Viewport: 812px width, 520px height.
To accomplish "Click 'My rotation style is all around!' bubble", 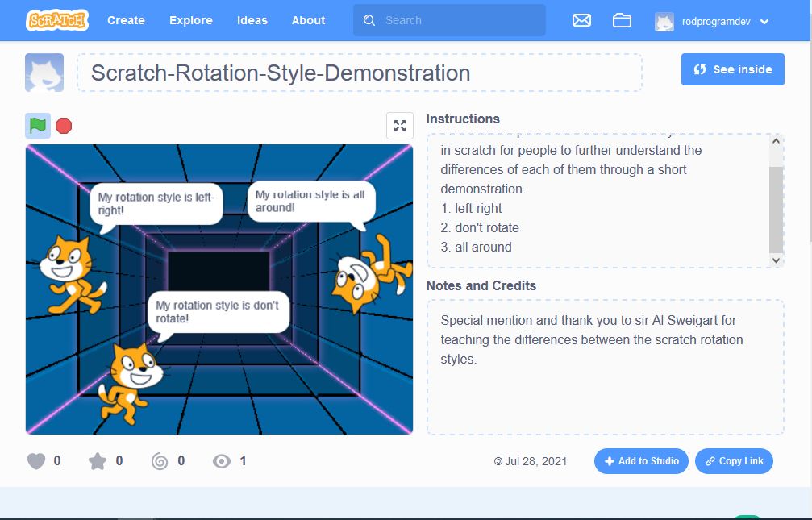I will click(x=310, y=202).
